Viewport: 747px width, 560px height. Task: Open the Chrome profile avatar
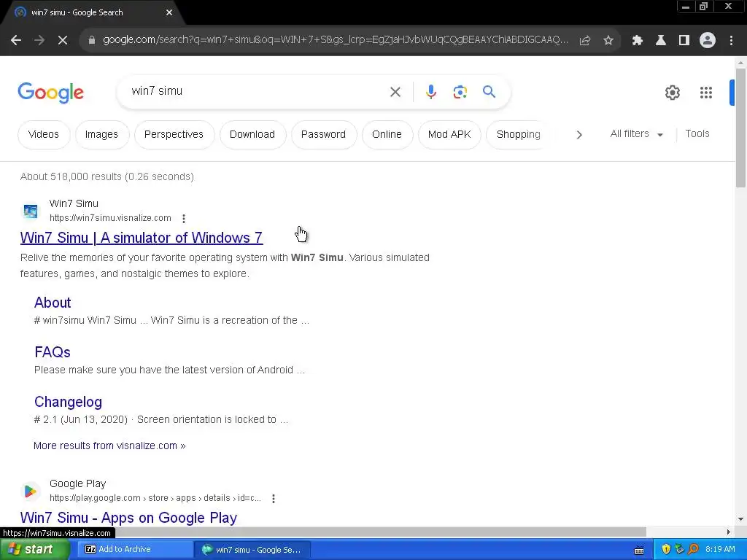pyautogui.click(x=708, y=41)
